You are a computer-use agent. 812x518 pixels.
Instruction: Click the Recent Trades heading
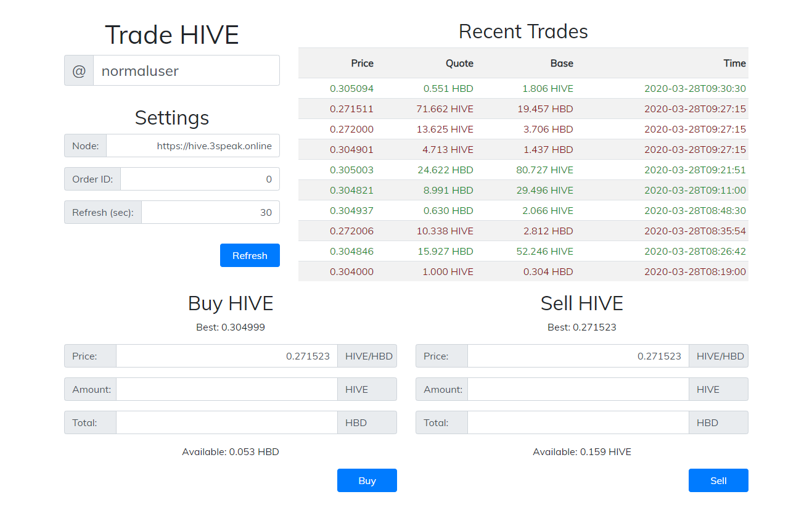[523, 31]
